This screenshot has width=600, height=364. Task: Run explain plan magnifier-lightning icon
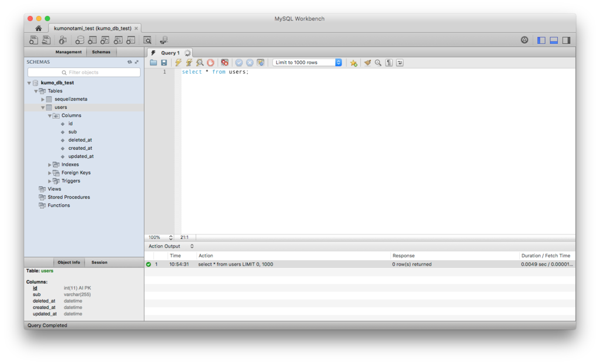pyautogui.click(x=200, y=62)
